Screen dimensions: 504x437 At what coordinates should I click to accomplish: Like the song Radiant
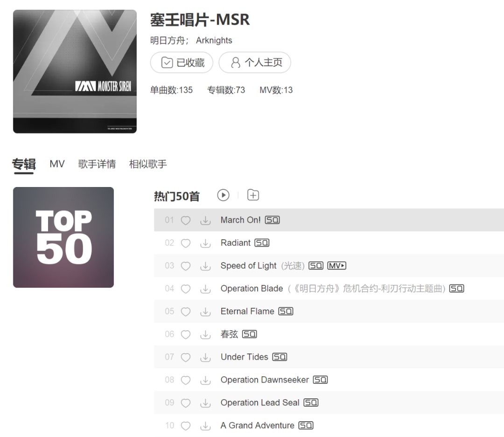pyautogui.click(x=185, y=243)
